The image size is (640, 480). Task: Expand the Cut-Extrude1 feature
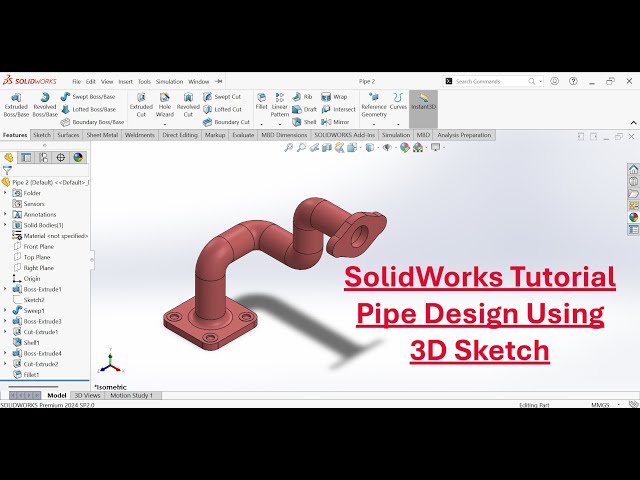pyautogui.click(x=5, y=331)
